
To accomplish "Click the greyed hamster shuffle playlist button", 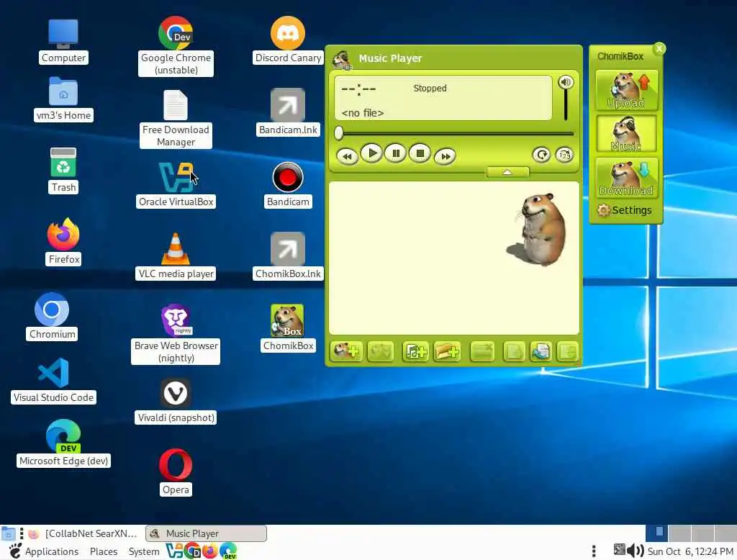I will [380, 351].
